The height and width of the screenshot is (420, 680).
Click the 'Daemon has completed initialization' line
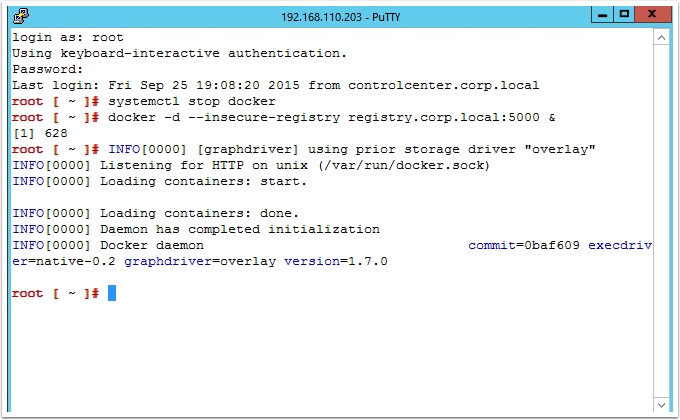click(240, 229)
